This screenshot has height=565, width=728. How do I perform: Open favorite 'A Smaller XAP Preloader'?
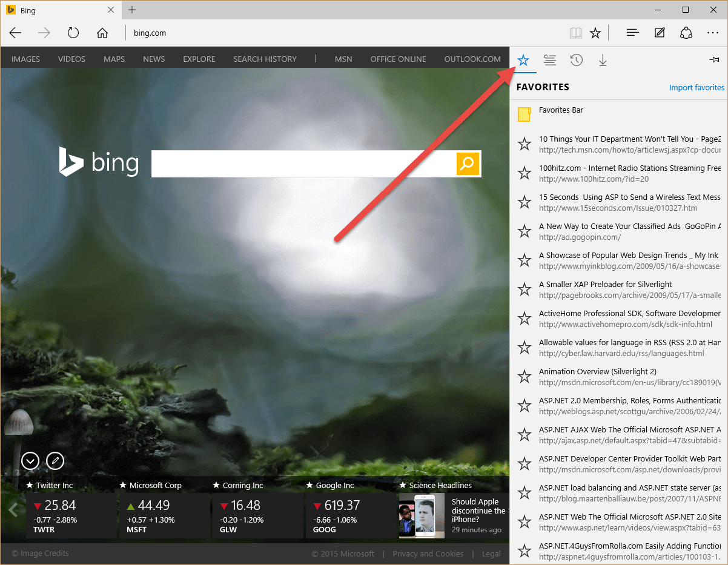[618, 289]
